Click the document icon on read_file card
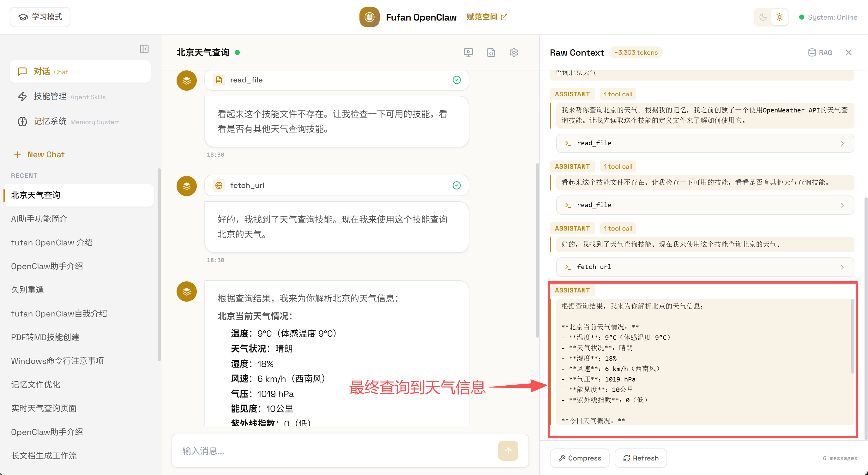The width and height of the screenshot is (868, 475). 219,80
